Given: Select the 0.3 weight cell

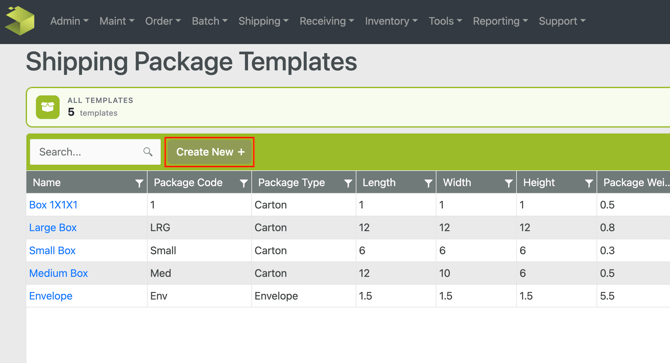Looking at the screenshot, I should [633, 250].
